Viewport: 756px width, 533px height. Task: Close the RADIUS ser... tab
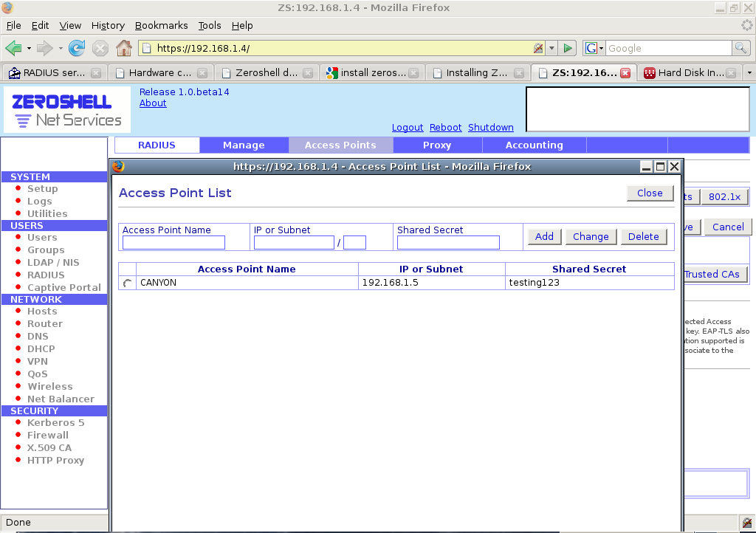[x=97, y=73]
